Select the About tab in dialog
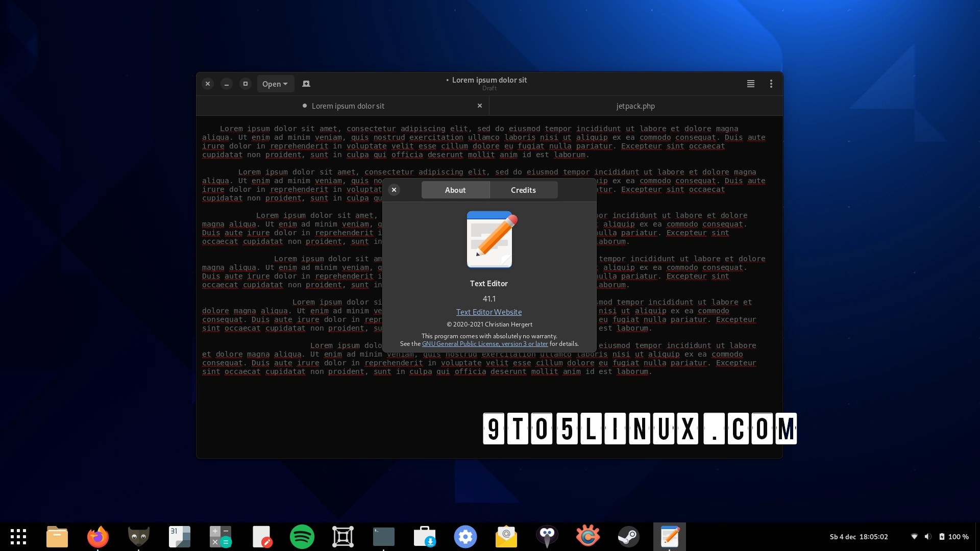 [x=455, y=190]
